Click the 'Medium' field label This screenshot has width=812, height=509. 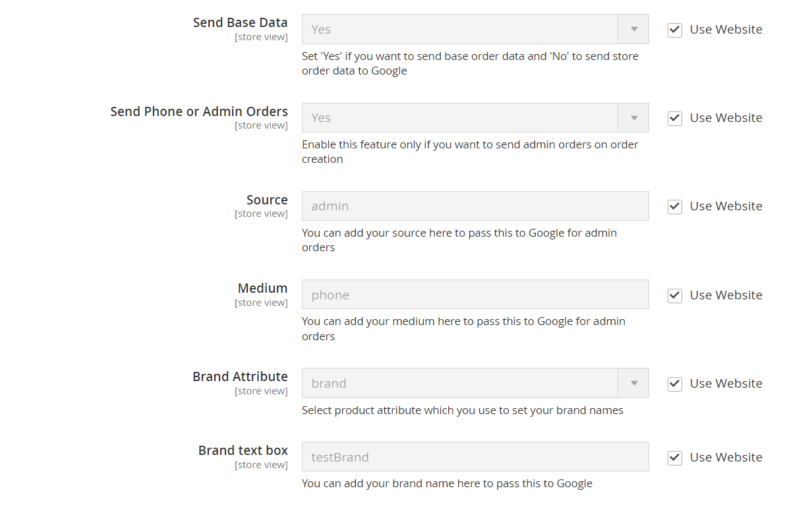[x=262, y=288]
